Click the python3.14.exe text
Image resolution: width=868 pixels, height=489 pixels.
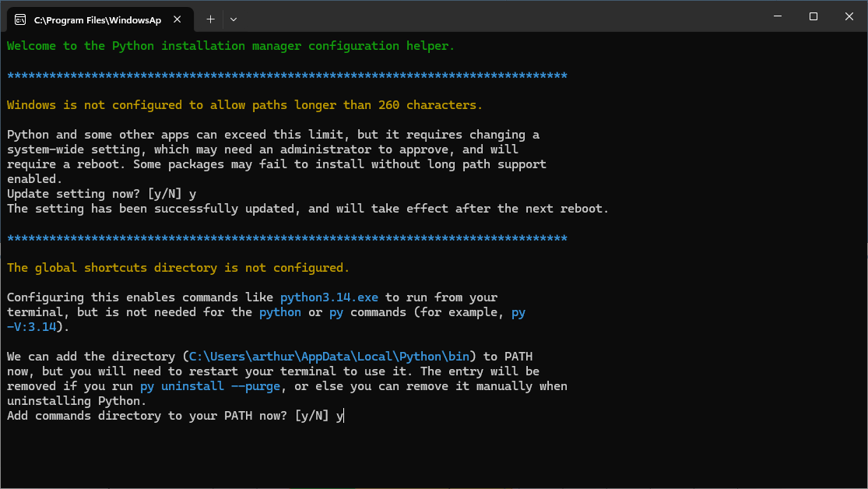329,297
